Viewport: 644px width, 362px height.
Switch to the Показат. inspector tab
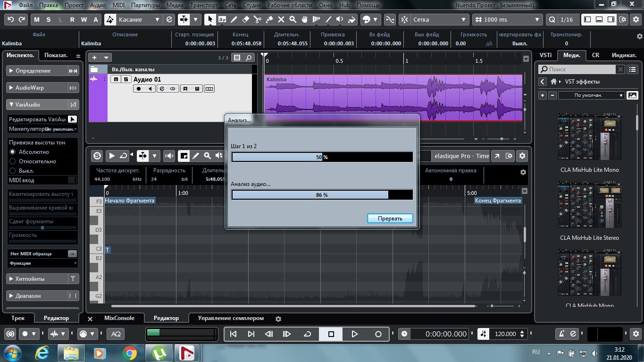(56, 55)
